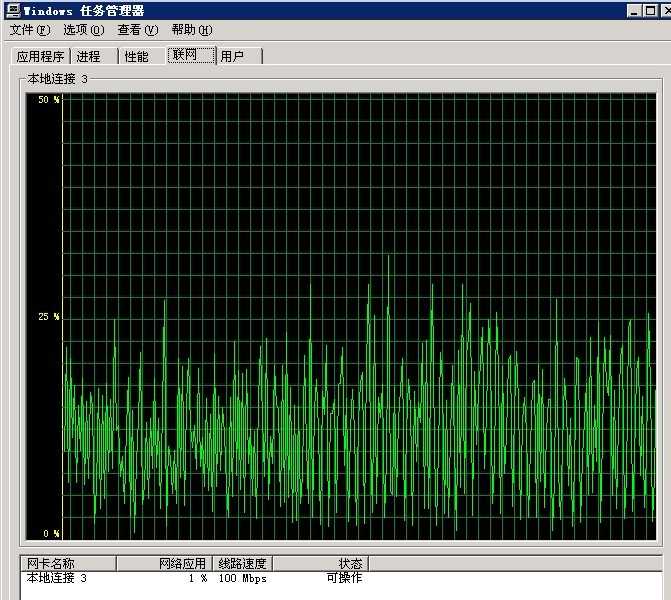Switch to the 性能 tab

(x=142, y=56)
